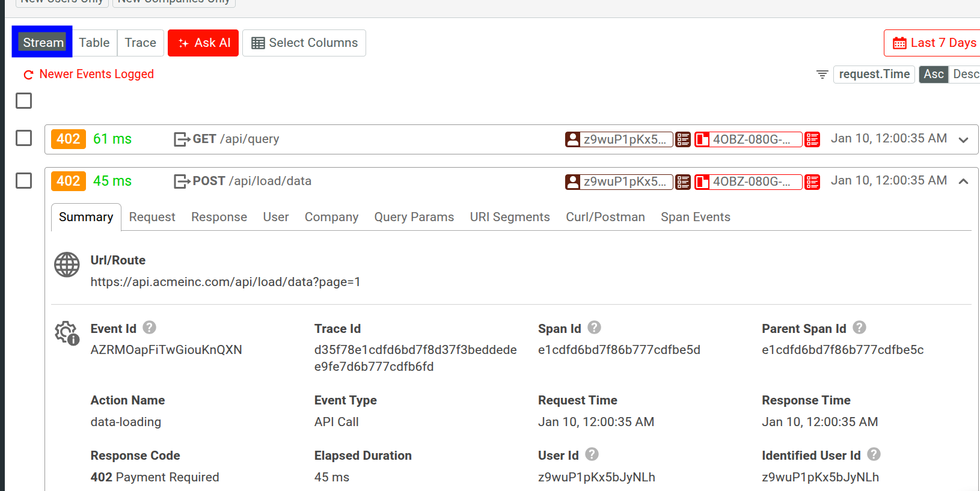Open the Query Params tab

(x=414, y=217)
